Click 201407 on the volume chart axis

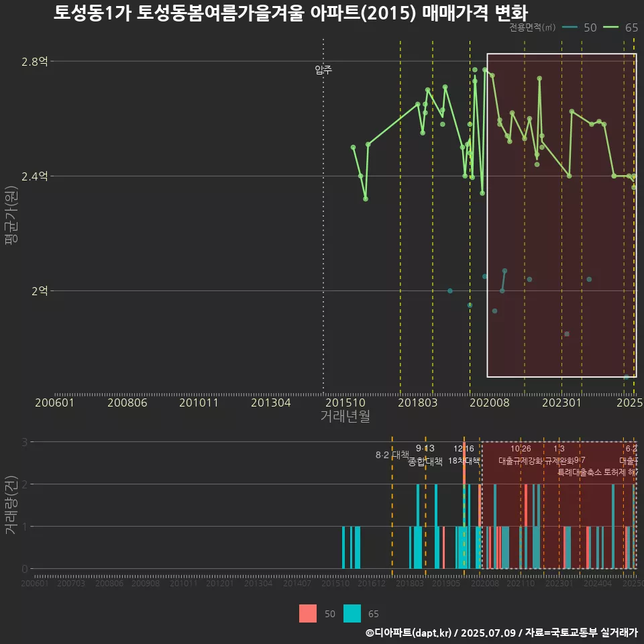(x=297, y=583)
